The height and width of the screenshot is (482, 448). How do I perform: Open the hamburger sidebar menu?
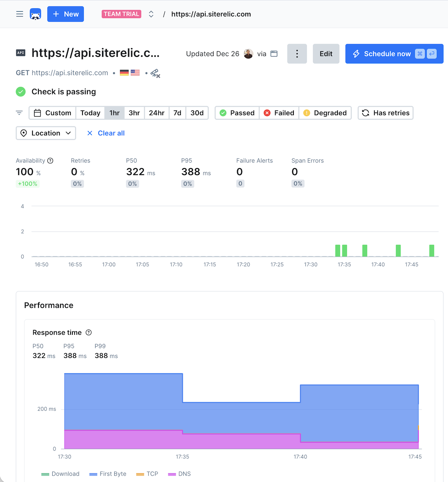click(20, 14)
